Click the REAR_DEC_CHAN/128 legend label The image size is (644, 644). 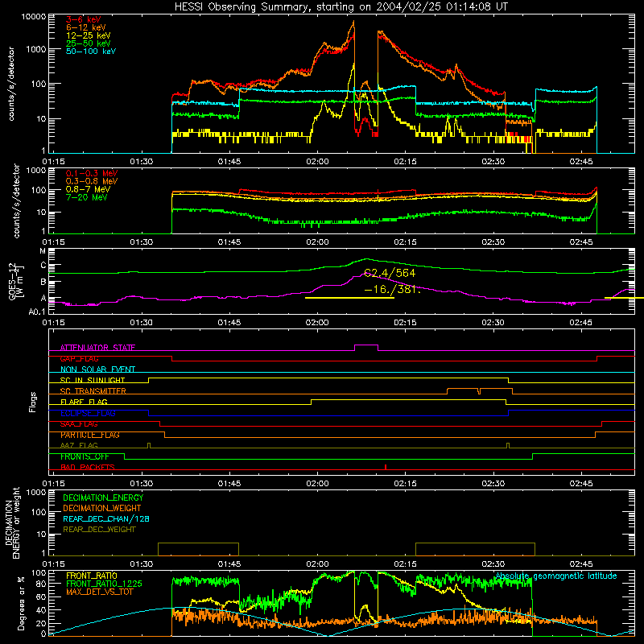(106, 518)
